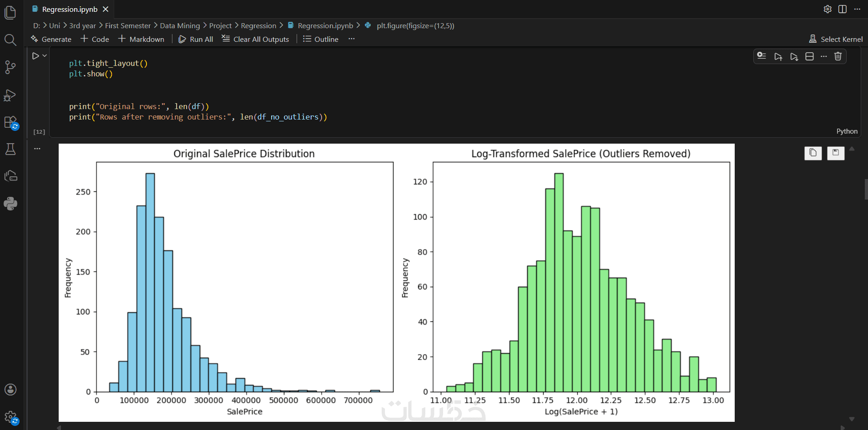The image size is (868, 430).
Task: Toggle the Outline view for the notebook
Action: click(321, 39)
